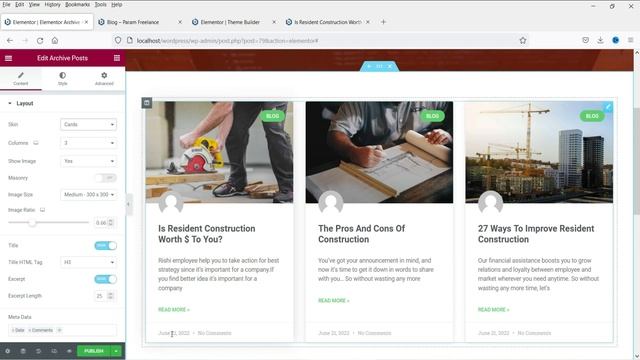The image size is (640, 360).
Task: Open the Bookmarks menu
Action: point(78,4)
